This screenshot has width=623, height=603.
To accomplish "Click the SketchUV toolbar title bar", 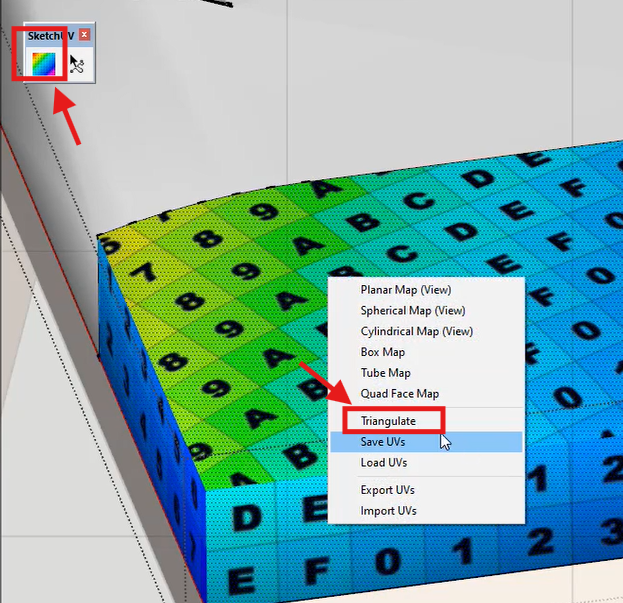I will (x=50, y=35).
